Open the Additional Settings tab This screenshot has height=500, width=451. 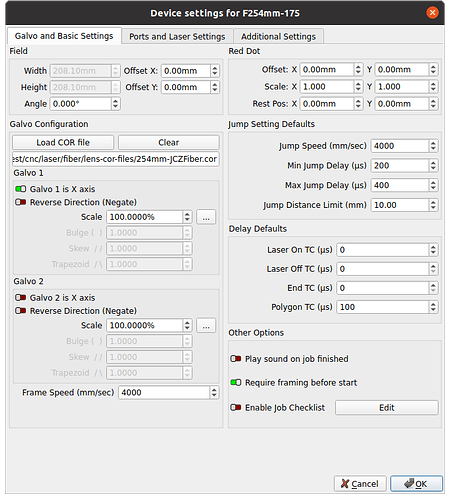278,36
